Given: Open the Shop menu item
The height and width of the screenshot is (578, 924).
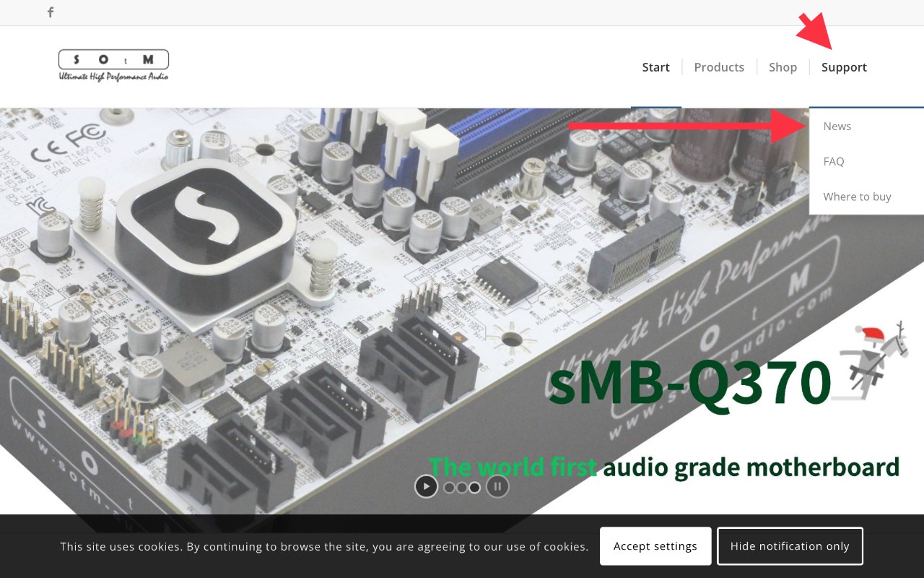Looking at the screenshot, I should tap(783, 67).
